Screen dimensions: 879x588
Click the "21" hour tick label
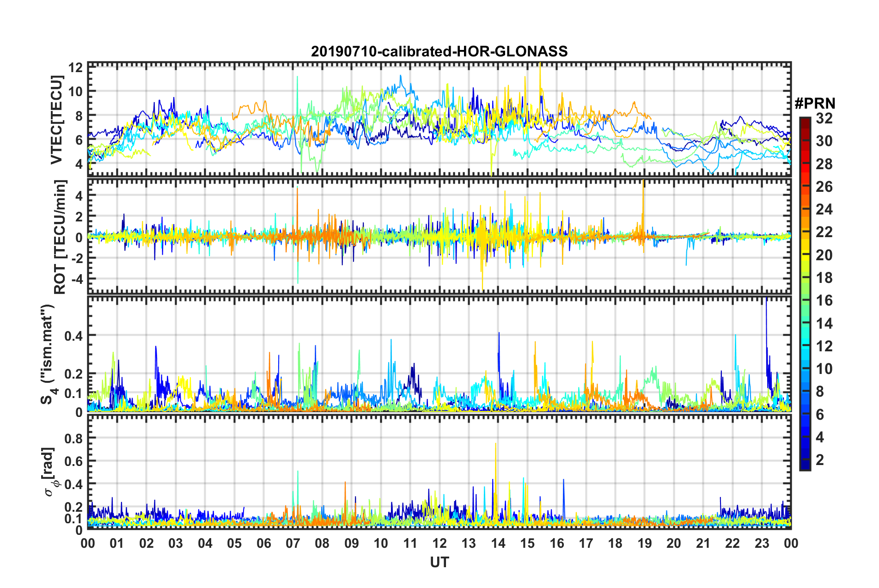pyautogui.click(x=703, y=543)
